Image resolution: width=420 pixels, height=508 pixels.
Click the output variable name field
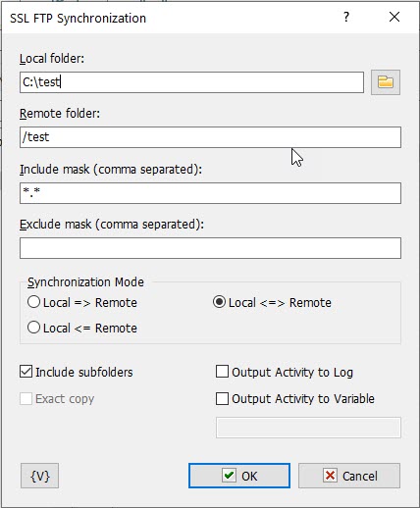[308, 428]
